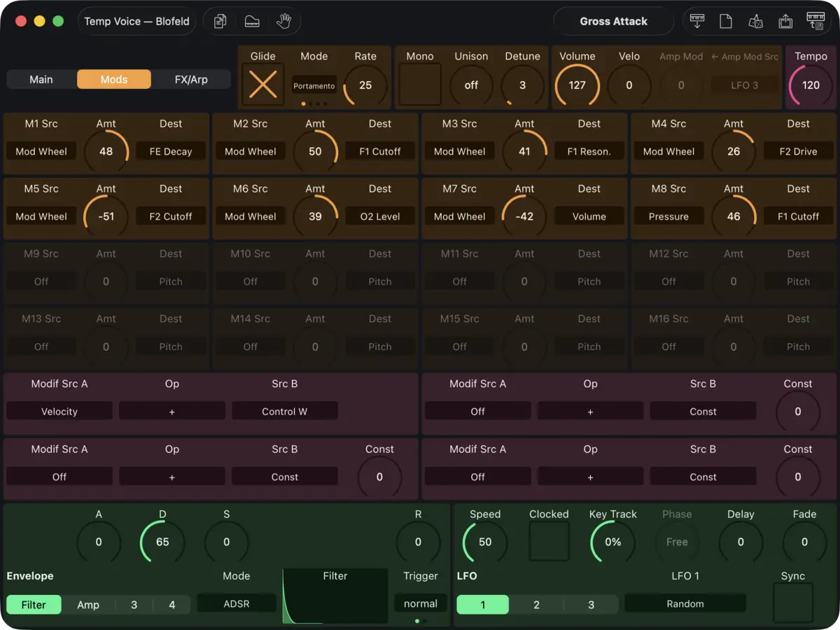Click the Gross Attack patch name

[614, 22]
